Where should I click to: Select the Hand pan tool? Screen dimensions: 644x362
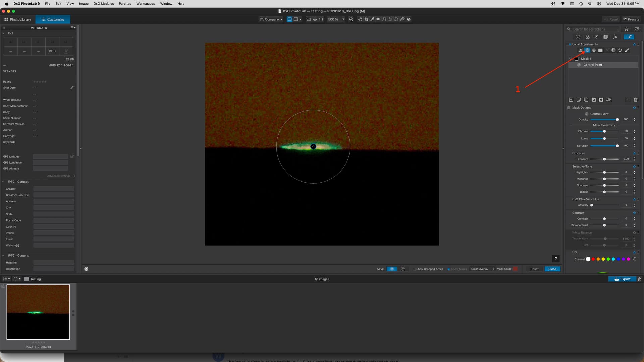click(360, 19)
